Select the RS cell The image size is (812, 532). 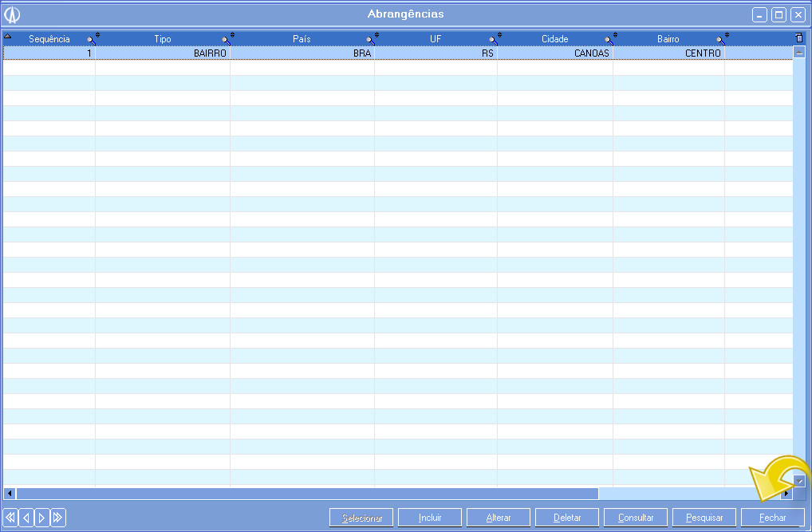click(436, 53)
